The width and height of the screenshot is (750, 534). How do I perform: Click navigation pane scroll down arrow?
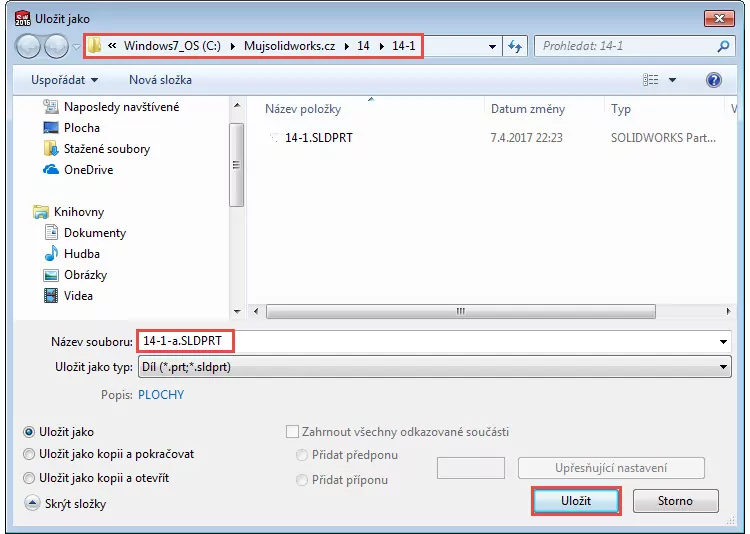237,312
